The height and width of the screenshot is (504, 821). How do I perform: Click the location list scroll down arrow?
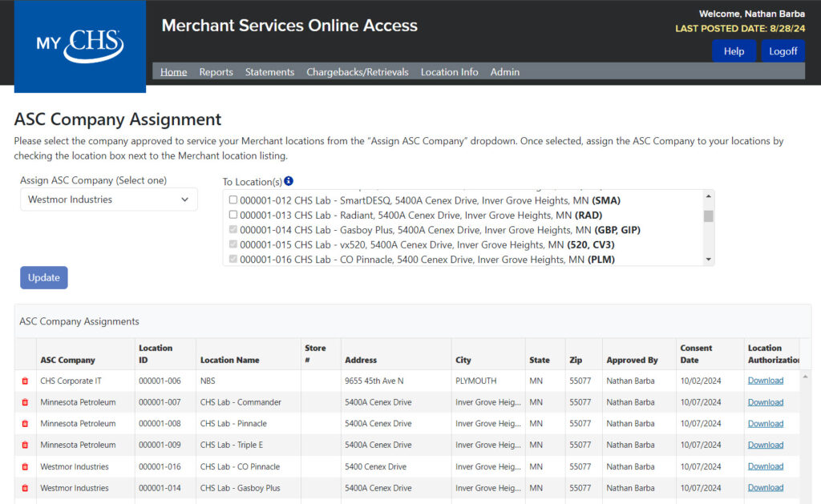tap(709, 259)
